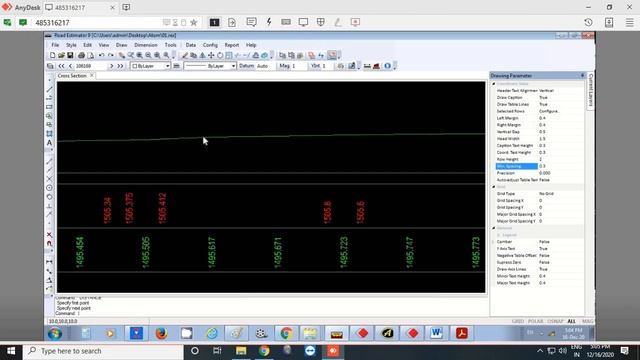Open the Config menu

coord(210,45)
